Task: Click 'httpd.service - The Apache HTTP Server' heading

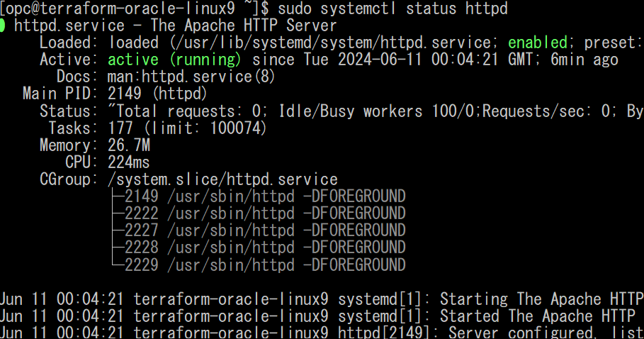Action: [x=176, y=26]
